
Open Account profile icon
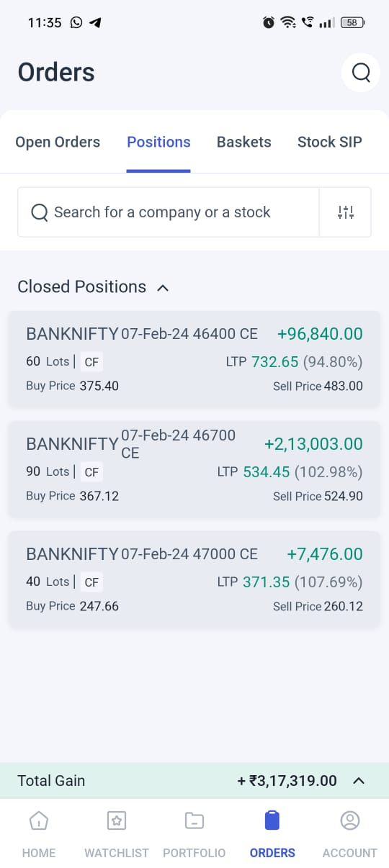(x=350, y=820)
